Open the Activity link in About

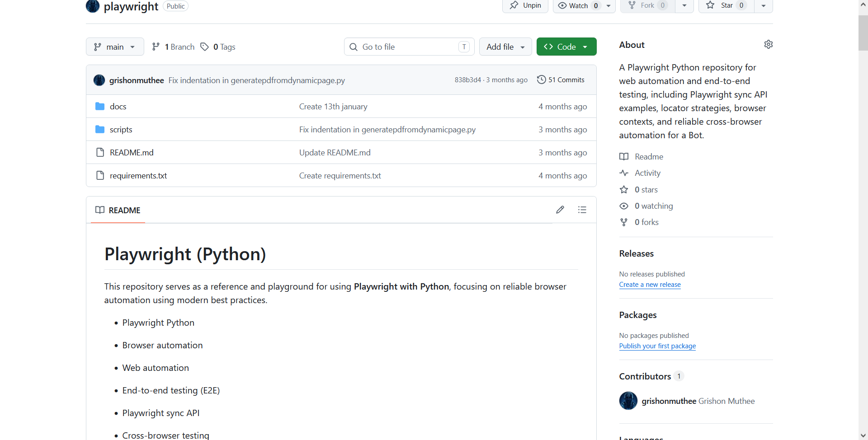647,173
